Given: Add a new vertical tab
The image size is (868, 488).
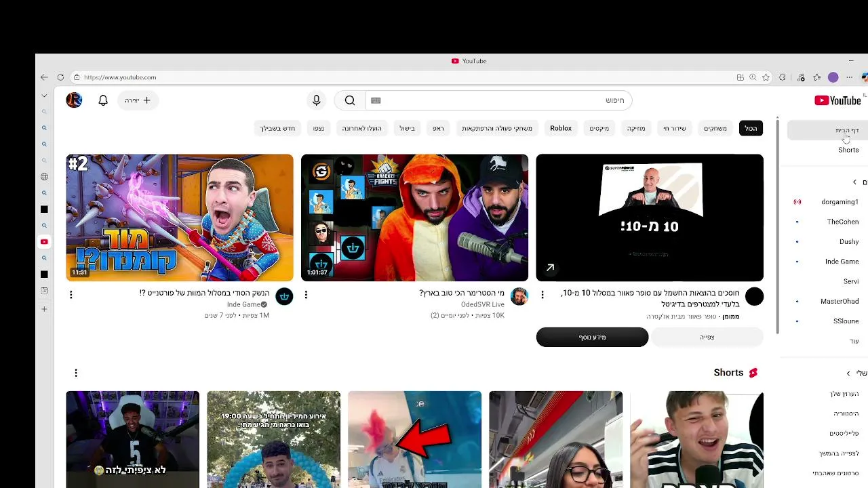Looking at the screenshot, I should [44, 309].
